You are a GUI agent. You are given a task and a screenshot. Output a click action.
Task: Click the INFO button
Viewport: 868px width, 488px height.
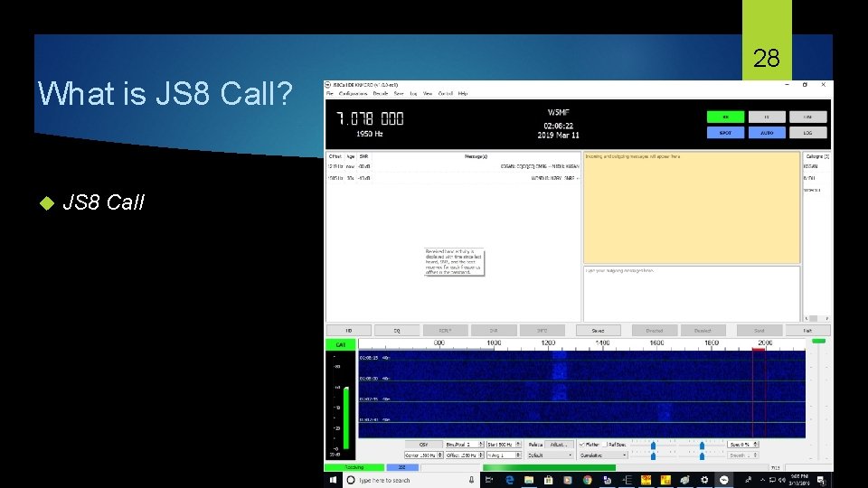pos(542,331)
